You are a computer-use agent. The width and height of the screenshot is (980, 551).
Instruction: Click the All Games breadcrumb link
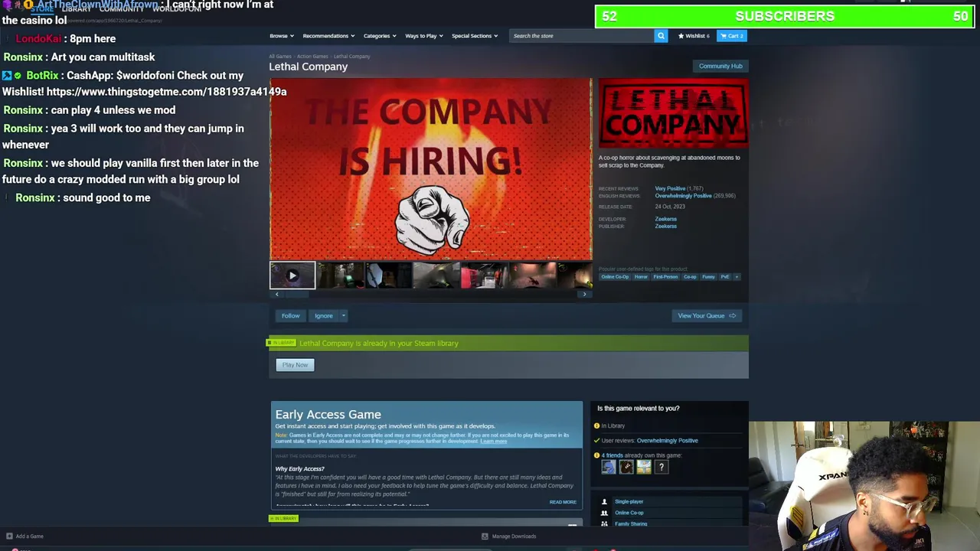pos(280,57)
